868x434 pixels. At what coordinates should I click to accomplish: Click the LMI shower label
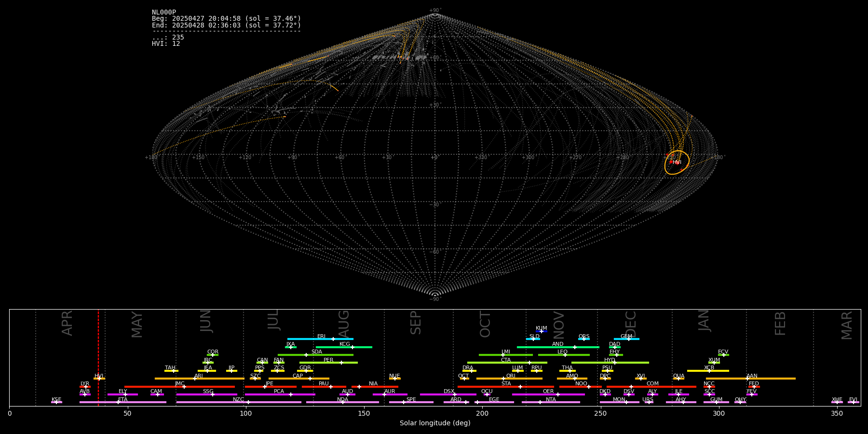click(505, 352)
